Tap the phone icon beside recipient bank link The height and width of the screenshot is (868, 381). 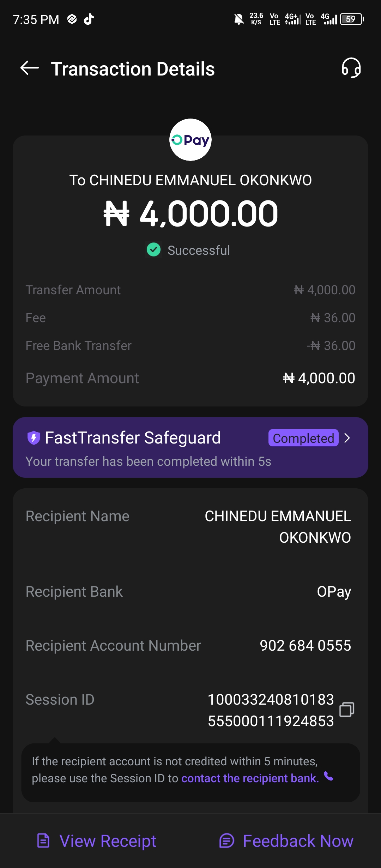point(329,777)
